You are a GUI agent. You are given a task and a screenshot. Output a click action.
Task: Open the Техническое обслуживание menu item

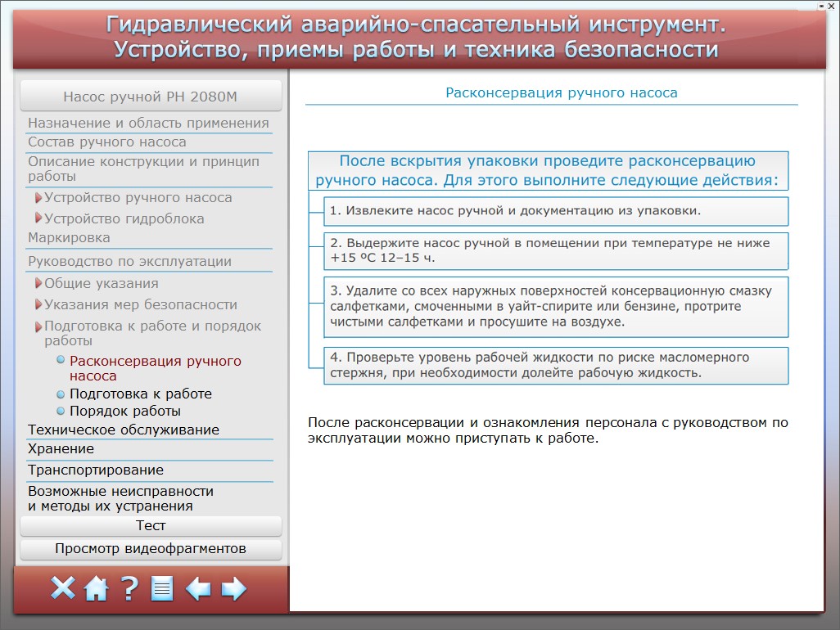[x=123, y=430]
